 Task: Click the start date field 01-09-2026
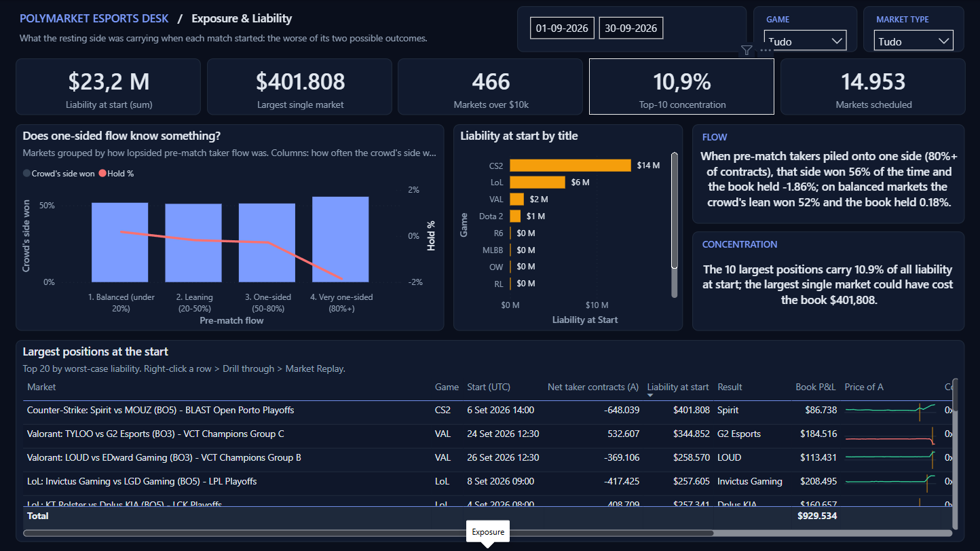click(x=563, y=28)
